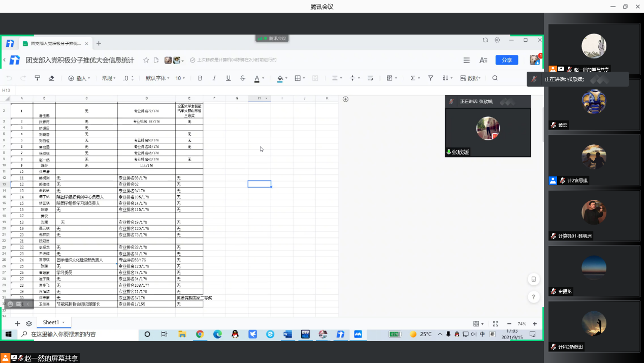Open the search magnifier in toolbar
This screenshot has width=644, height=363.
pos(495,78)
